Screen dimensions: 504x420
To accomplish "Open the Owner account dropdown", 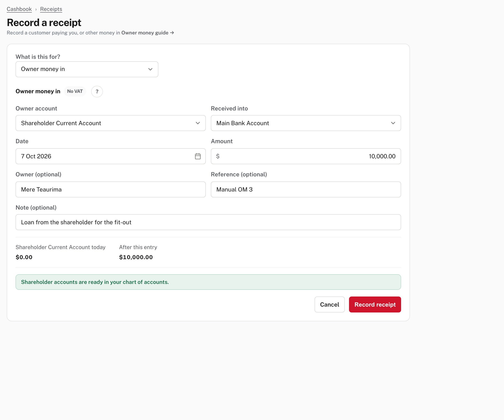I will coord(111,123).
